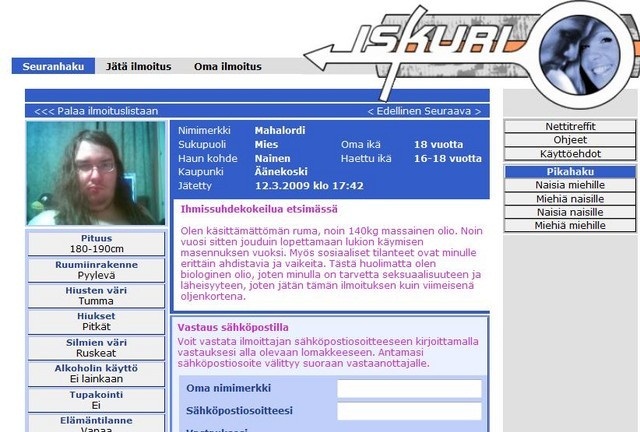Quick search Naisia miehille
Screen dimensions: 640x432
[x=570, y=185]
